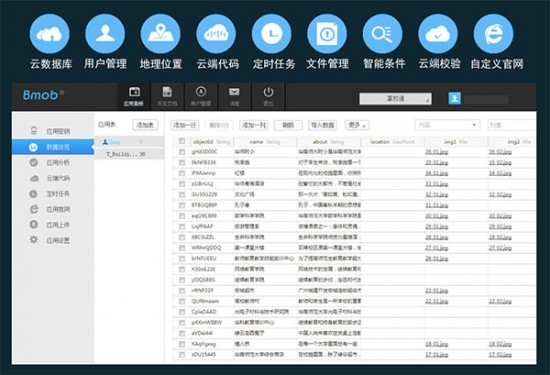Open the 33.01.jpg file link
The image size is (550, 375).
[x=436, y=184]
